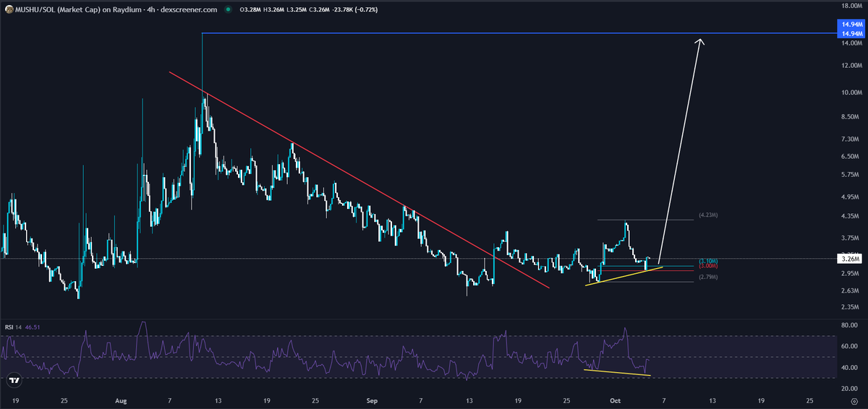Viewport: 868px width, 409px height.
Task: Click the 6.50M price scale label
Action: coord(849,156)
